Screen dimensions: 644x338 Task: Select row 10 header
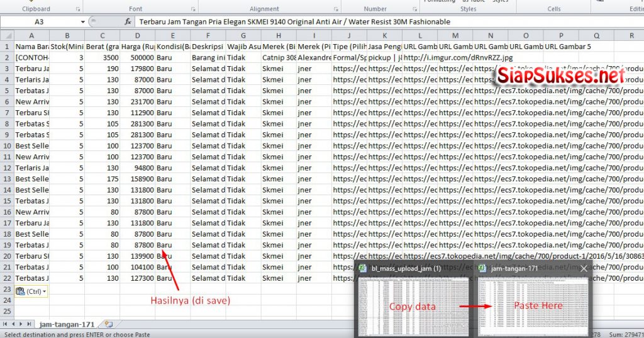pyautogui.click(x=7, y=146)
